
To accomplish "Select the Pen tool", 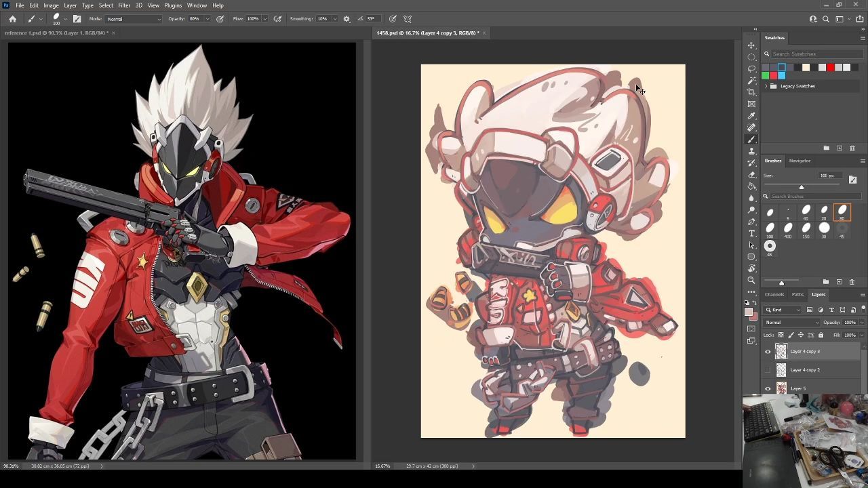I will pos(751,222).
